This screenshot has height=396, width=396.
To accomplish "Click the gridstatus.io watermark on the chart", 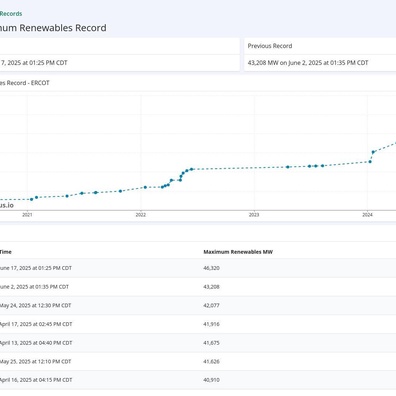I will point(7,205).
